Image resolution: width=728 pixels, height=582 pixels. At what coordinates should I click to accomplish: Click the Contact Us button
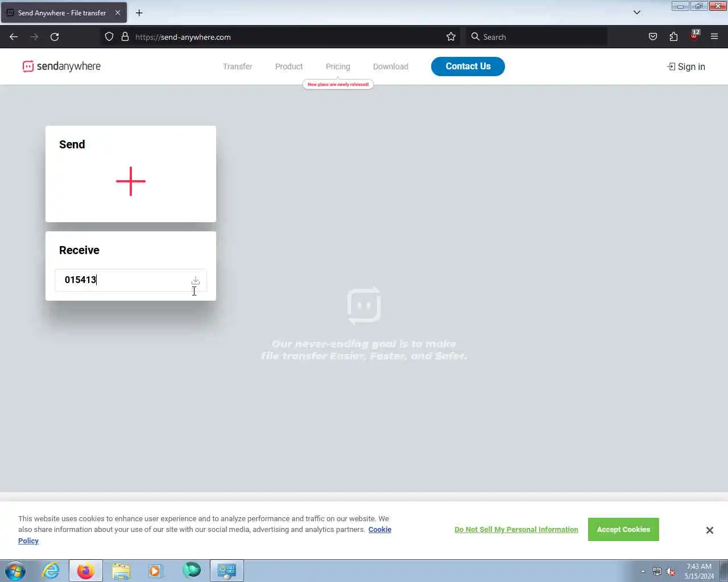coord(468,66)
